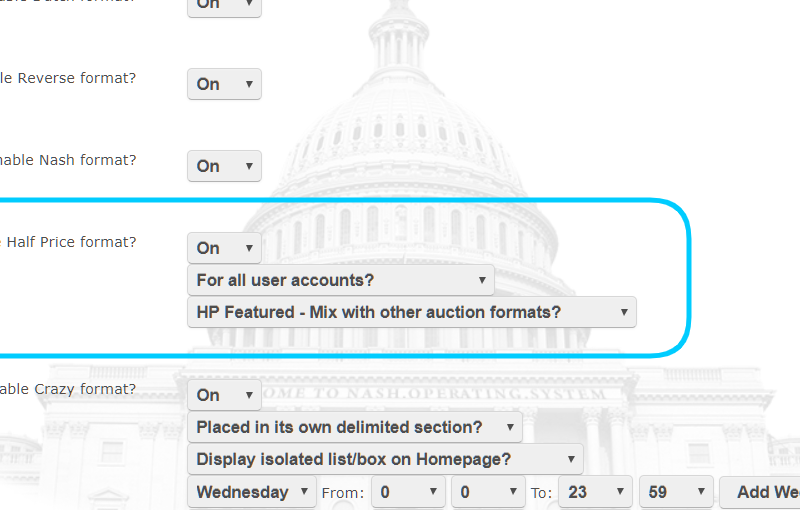Open the Crazy format On dropdown
This screenshot has width=800, height=510.
[224, 395]
